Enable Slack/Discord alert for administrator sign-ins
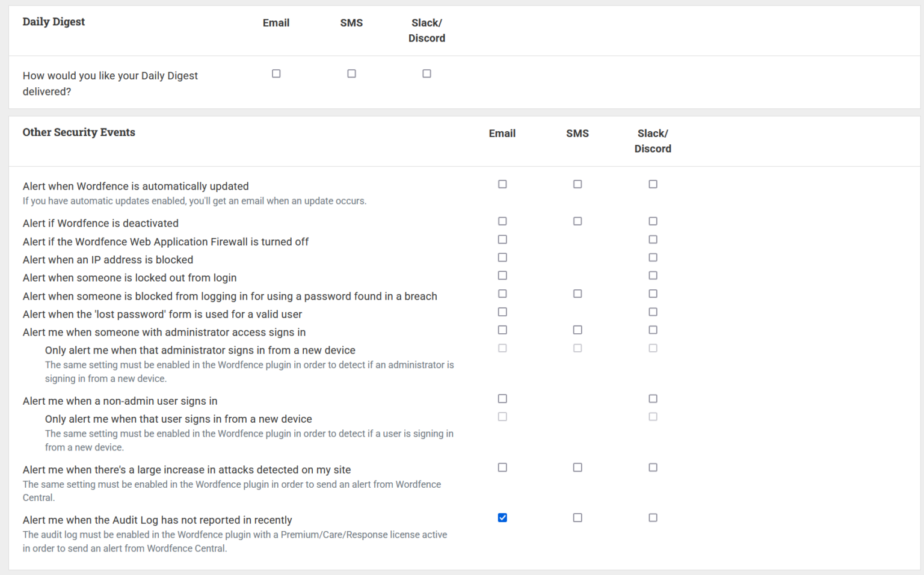This screenshot has width=924, height=575. coord(653,330)
